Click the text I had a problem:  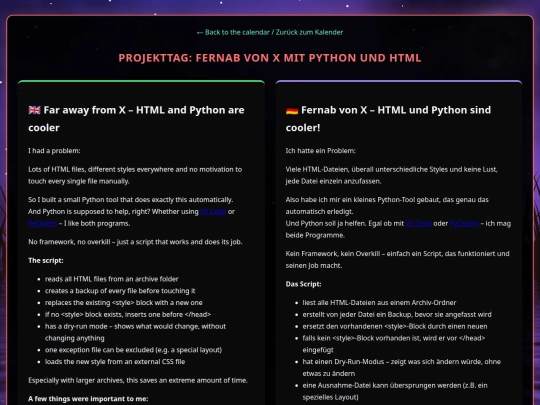coord(54,151)
